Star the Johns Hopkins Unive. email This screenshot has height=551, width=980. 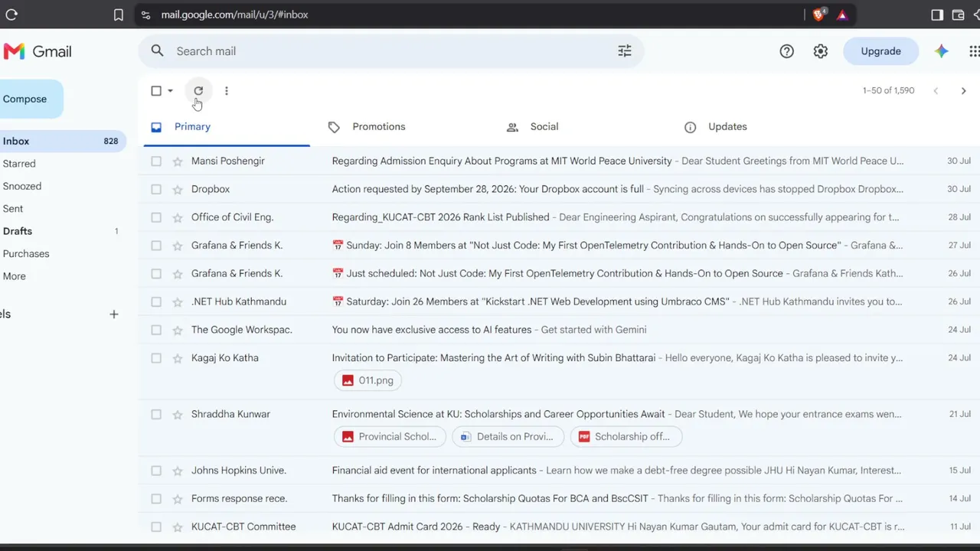[x=178, y=471]
